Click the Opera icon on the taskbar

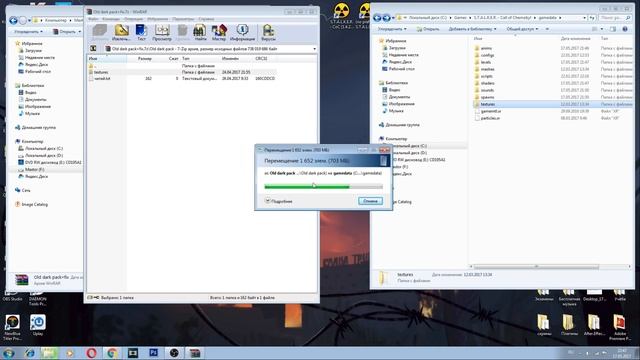click(91, 353)
